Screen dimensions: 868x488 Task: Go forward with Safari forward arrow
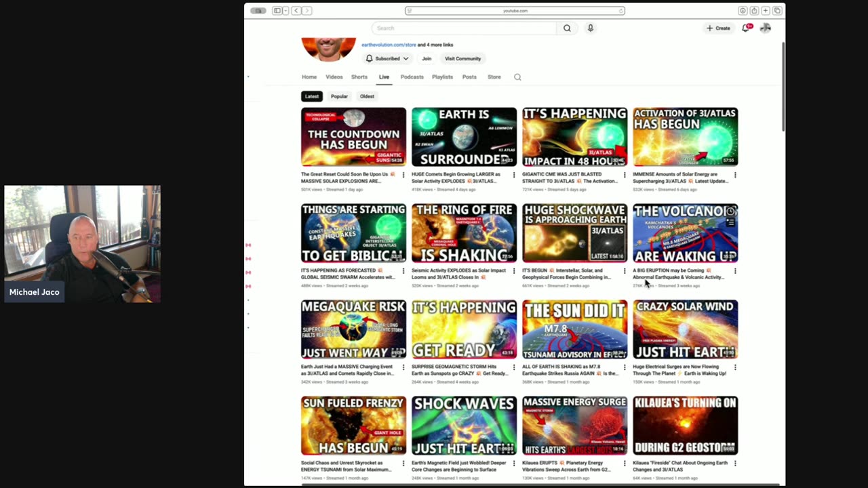[x=307, y=11]
